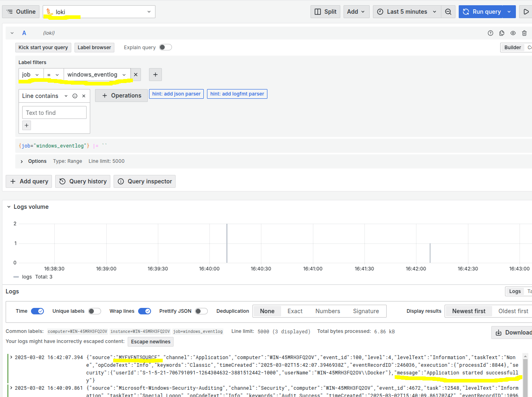Screen dimensions: 532x397
Task: Open the Outline panel
Action: (x=21, y=12)
